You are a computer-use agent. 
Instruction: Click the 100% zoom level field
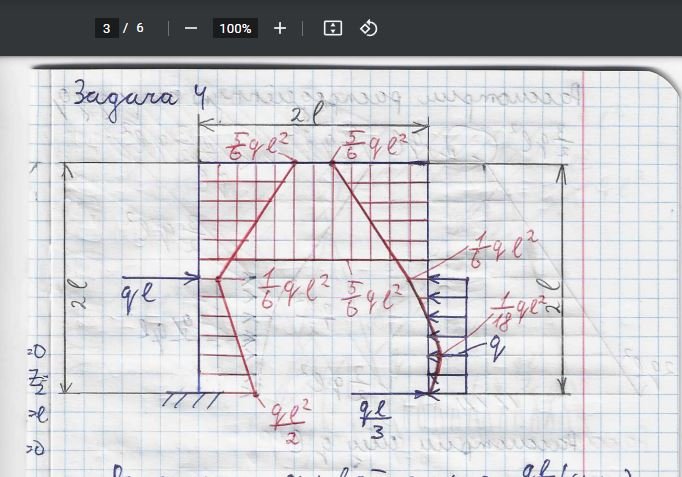(x=235, y=28)
